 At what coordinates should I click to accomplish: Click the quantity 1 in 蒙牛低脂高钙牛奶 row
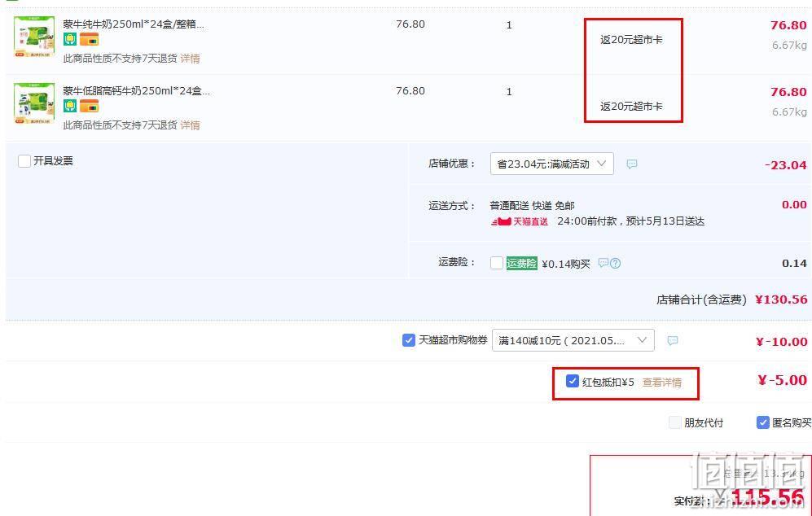509,92
